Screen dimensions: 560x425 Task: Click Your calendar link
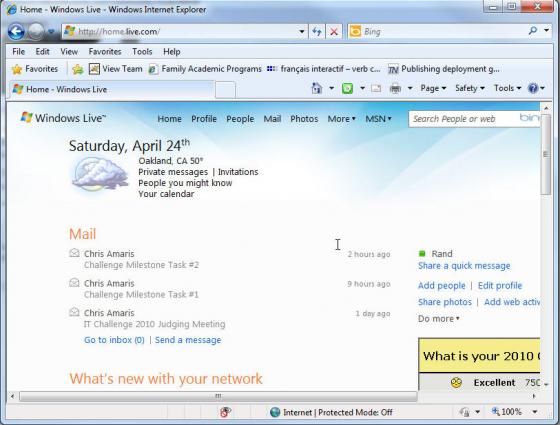tap(166, 194)
